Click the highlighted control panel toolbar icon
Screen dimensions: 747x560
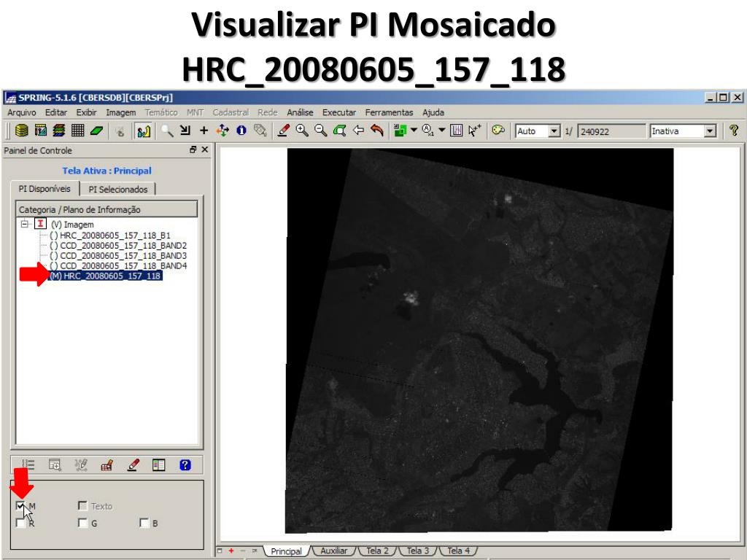point(144,131)
